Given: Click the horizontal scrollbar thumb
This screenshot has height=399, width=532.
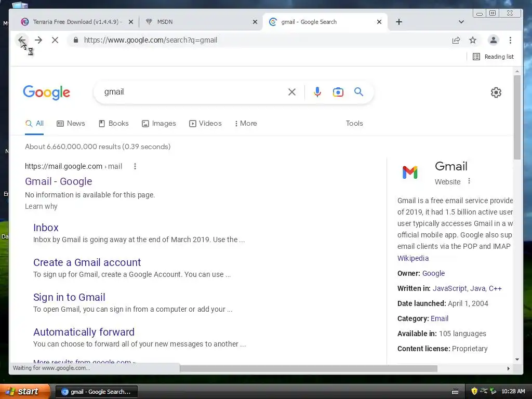Looking at the screenshot, I should coord(309,368).
